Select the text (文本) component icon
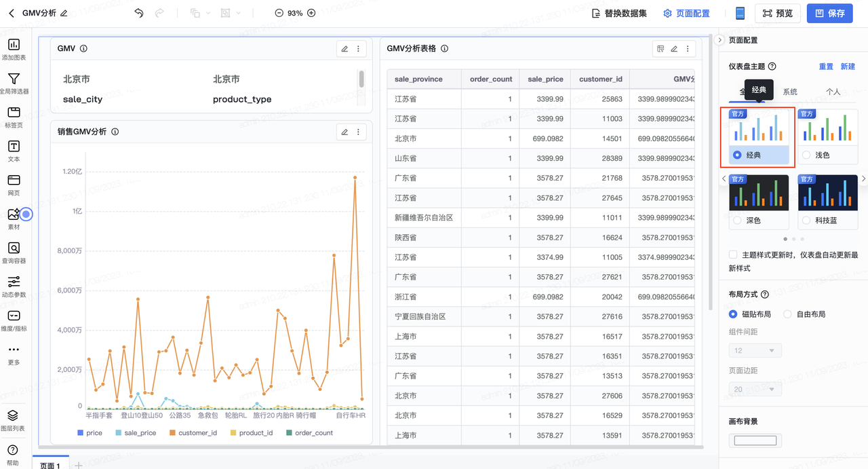This screenshot has height=469, width=868. pyautogui.click(x=14, y=147)
